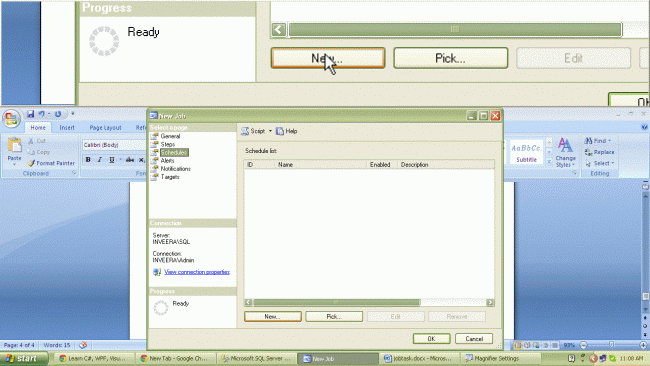Click Replace in Word's Editing group

pyautogui.click(x=599, y=152)
